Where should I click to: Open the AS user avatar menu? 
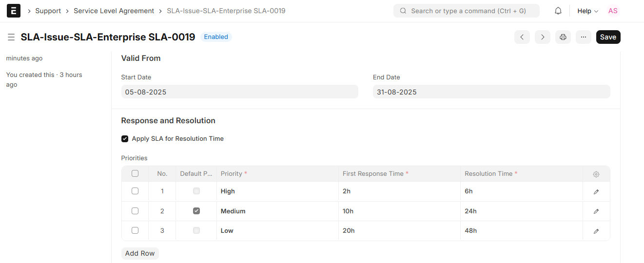613,11
